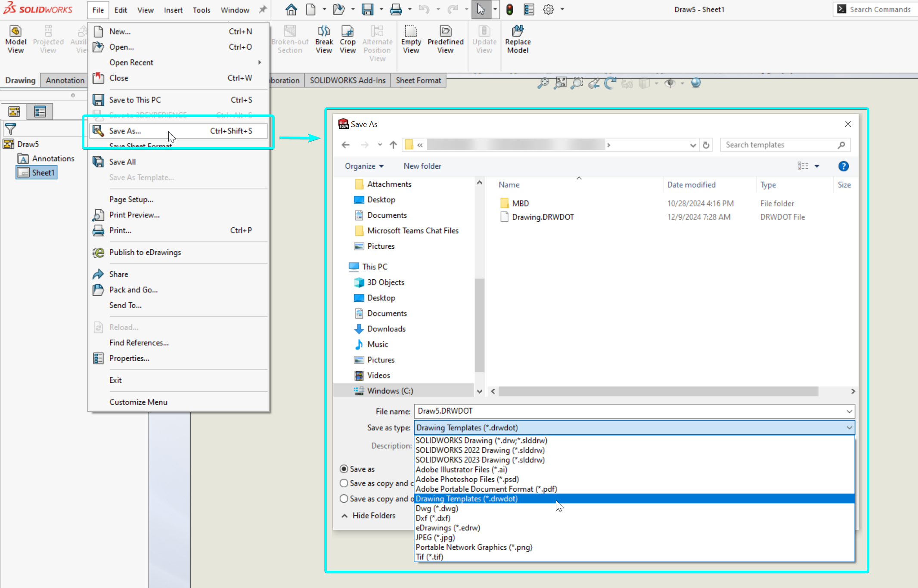Screen dimensions: 918x588
Task: Open the FeatureManager design tree tab icon
Action: pos(14,112)
